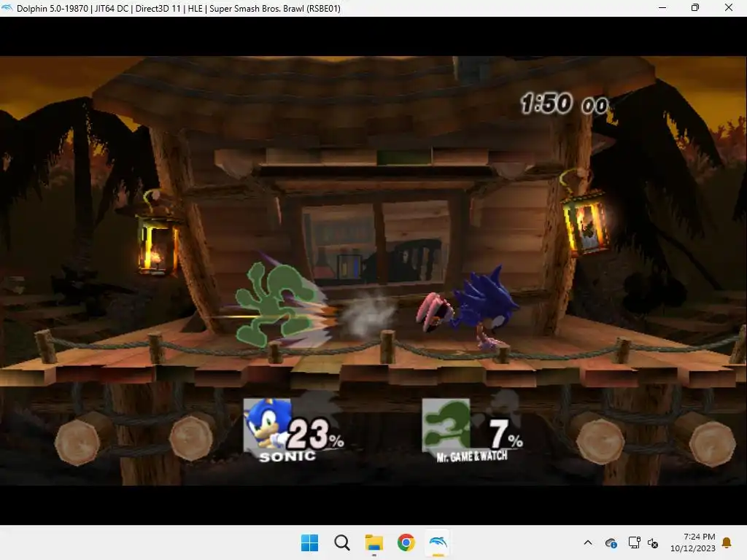Click the SONIC name label
747x560 pixels.
click(287, 456)
